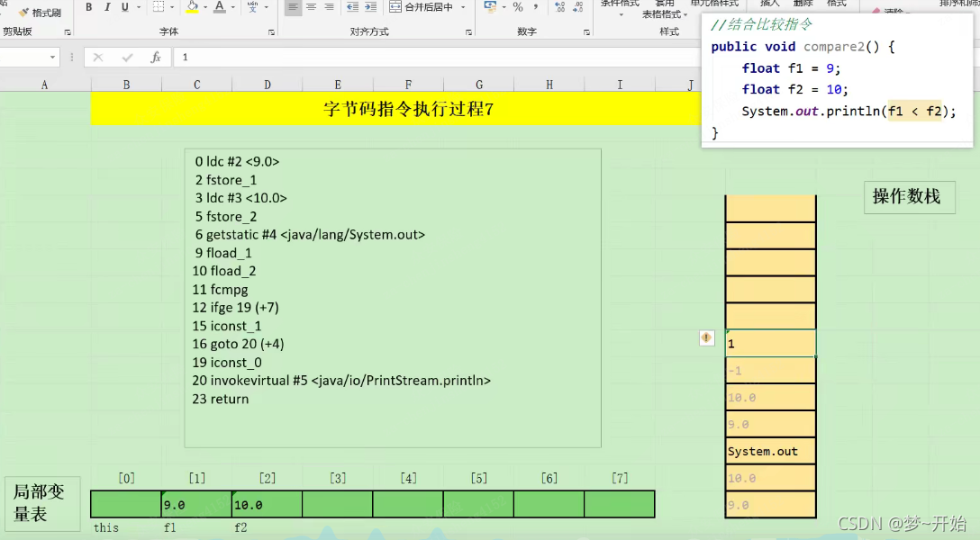This screenshot has width=980, height=540.
Task: Open the Alignment (对齐方式) dialog launcher
Action: point(468,31)
